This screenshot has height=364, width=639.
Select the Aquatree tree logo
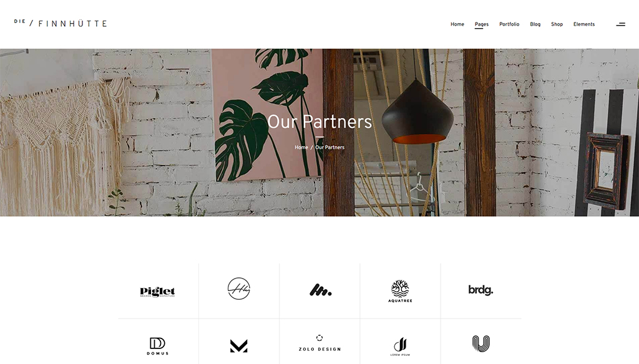400,291
